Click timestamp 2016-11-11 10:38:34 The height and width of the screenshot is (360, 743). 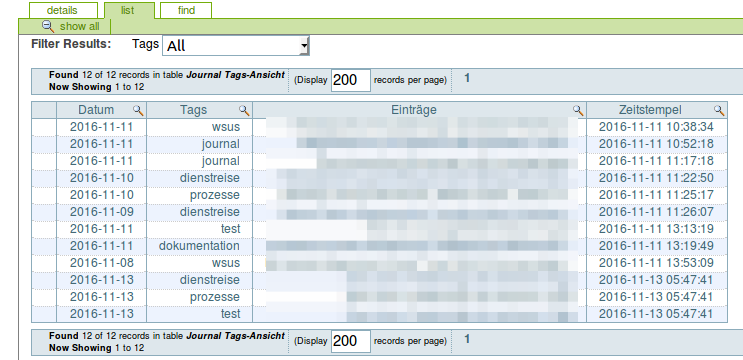pos(656,127)
